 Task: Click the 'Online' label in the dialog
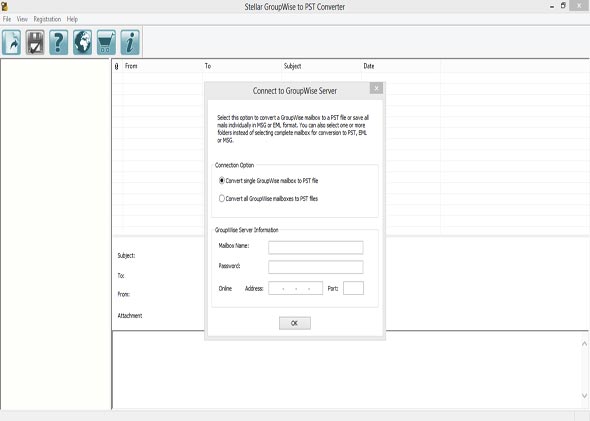pyautogui.click(x=225, y=289)
